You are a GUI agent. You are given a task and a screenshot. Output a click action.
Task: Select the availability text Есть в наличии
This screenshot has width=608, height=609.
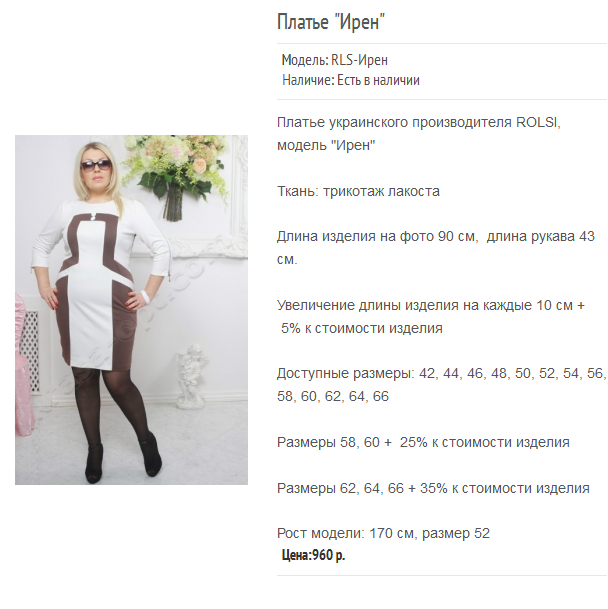tap(378, 80)
